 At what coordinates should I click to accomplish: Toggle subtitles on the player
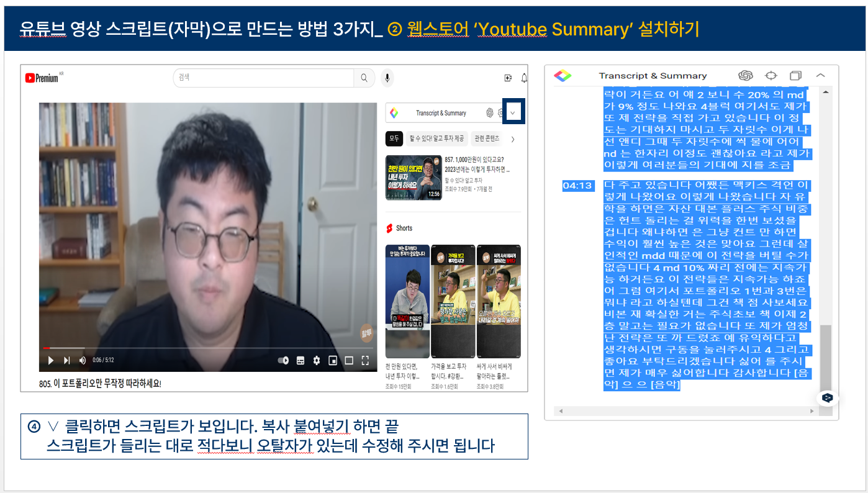(x=301, y=360)
